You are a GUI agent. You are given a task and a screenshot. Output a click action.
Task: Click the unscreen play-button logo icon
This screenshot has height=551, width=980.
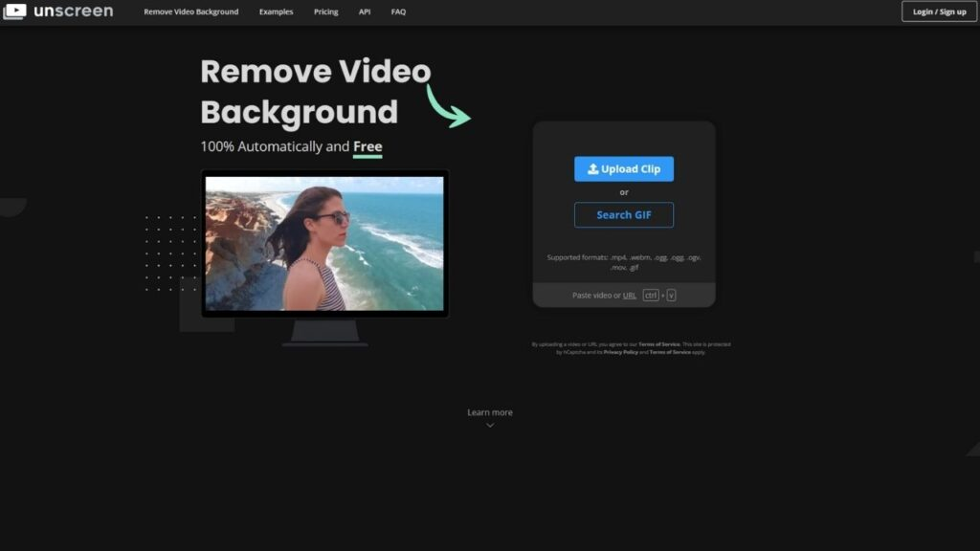click(x=13, y=11)
